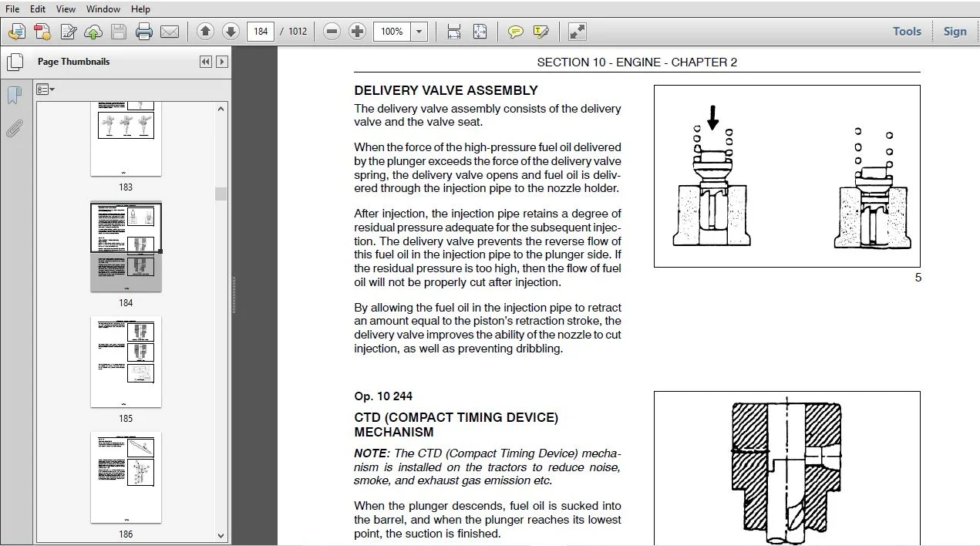Click the page number field
This screenshot has height=546, width=980.
click(x=261, y=32)
